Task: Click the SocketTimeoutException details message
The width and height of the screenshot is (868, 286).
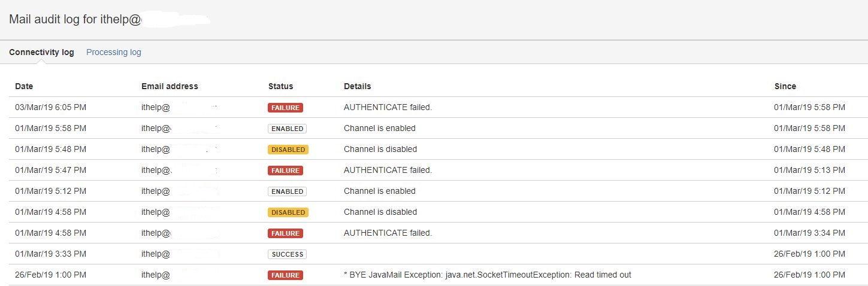Action: point(488,275)
